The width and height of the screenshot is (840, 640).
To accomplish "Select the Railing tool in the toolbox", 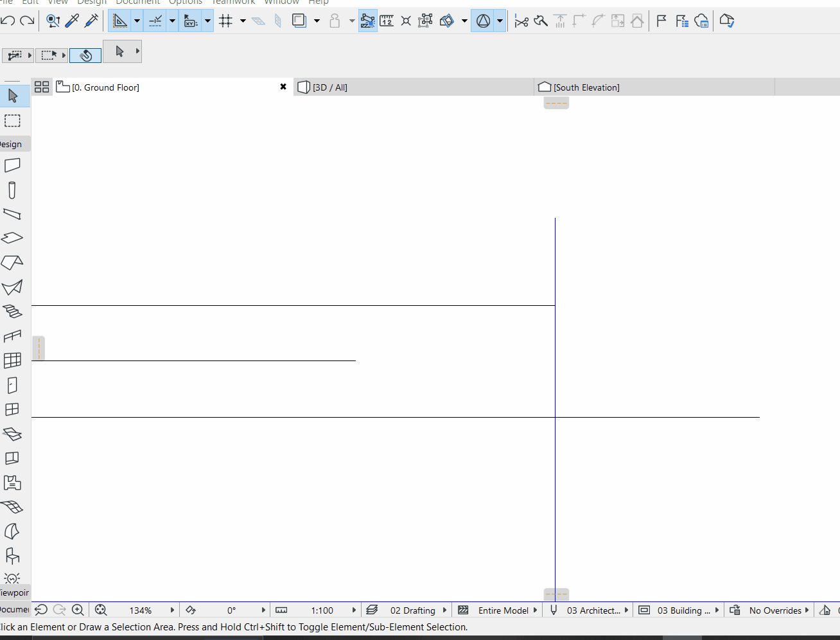I will pyautogui.click(x=13, y=336).
